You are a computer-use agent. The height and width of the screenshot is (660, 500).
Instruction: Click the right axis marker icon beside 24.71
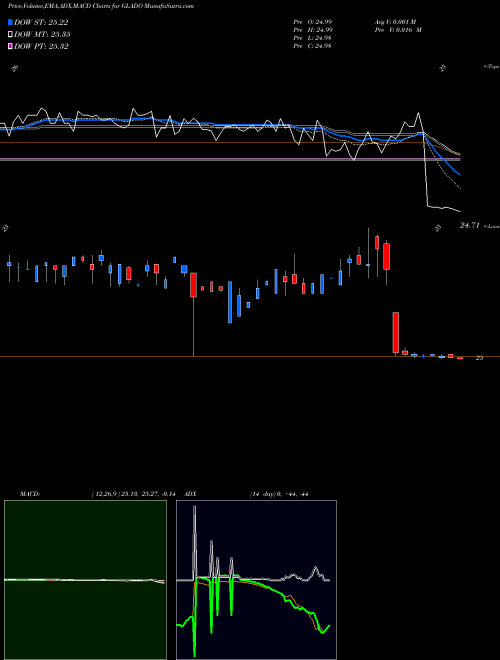[x=438, y=228]
